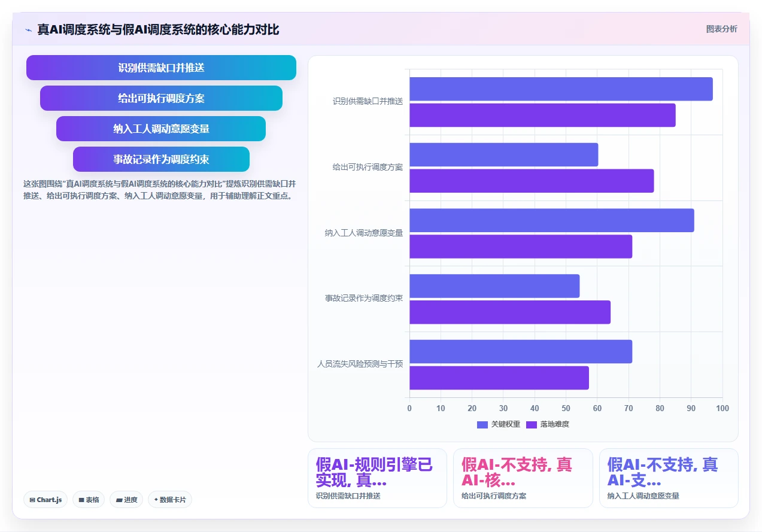Open the pink data card 给出可执行调度方案
The height and width of the screenshot is (532, 762).
point(523,478)
